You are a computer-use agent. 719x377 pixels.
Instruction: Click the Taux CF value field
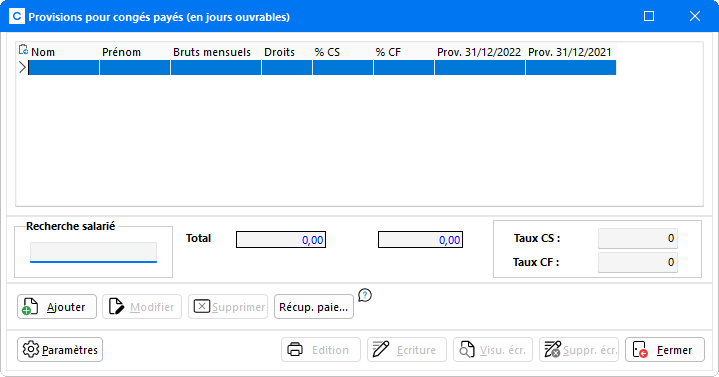tap(638, 262)
